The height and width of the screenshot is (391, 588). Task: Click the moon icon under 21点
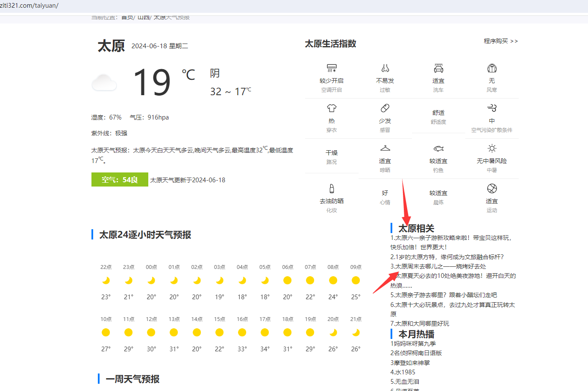pyautogui.click(x=356, y=333)
